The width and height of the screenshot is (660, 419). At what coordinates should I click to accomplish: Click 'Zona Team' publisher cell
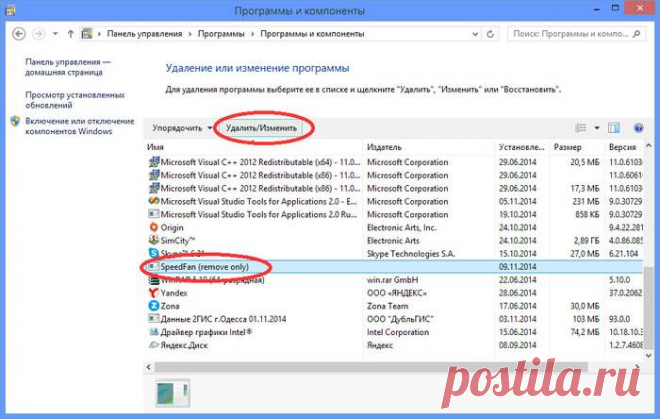(x=387, y=306)
